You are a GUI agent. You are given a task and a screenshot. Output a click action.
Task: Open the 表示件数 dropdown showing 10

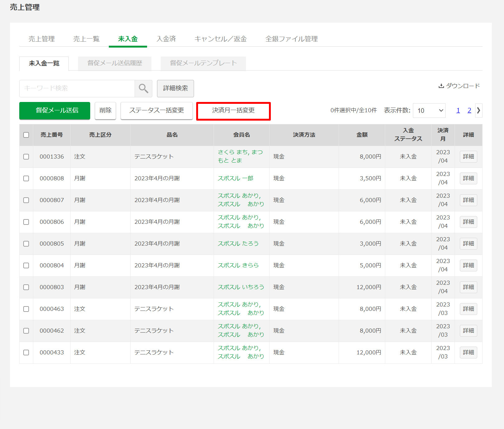coord(429,111)
